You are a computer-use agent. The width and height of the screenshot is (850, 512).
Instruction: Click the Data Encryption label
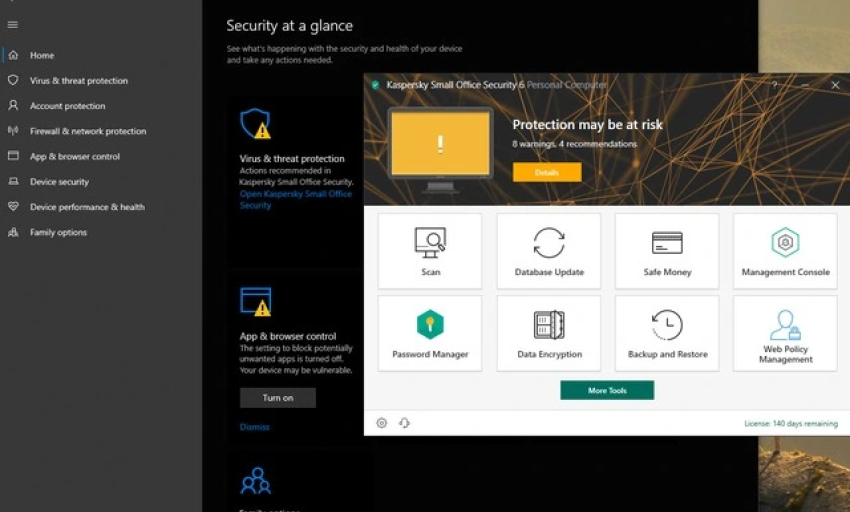[x=549, y=354]
